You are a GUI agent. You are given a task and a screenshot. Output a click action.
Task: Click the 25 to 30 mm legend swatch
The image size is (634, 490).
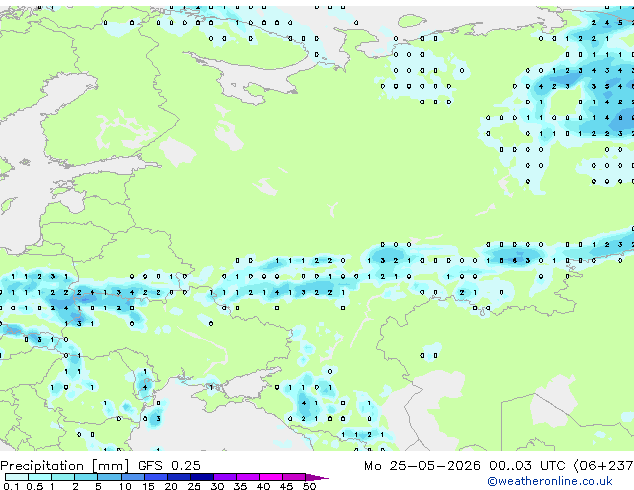202,477
